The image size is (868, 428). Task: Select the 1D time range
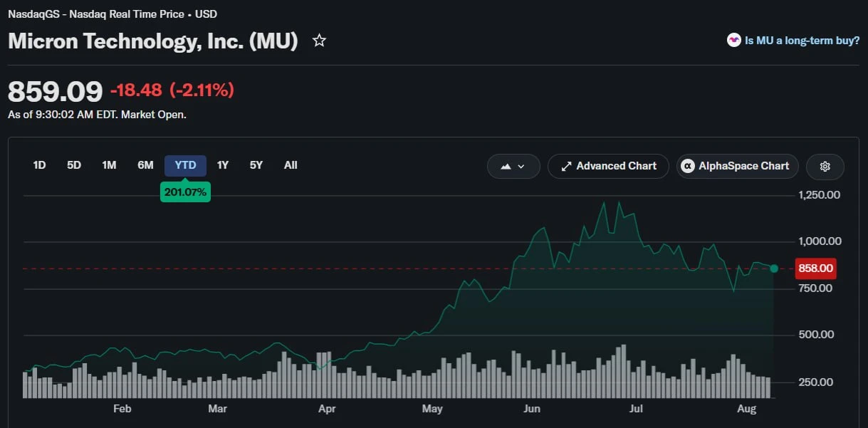39,165
